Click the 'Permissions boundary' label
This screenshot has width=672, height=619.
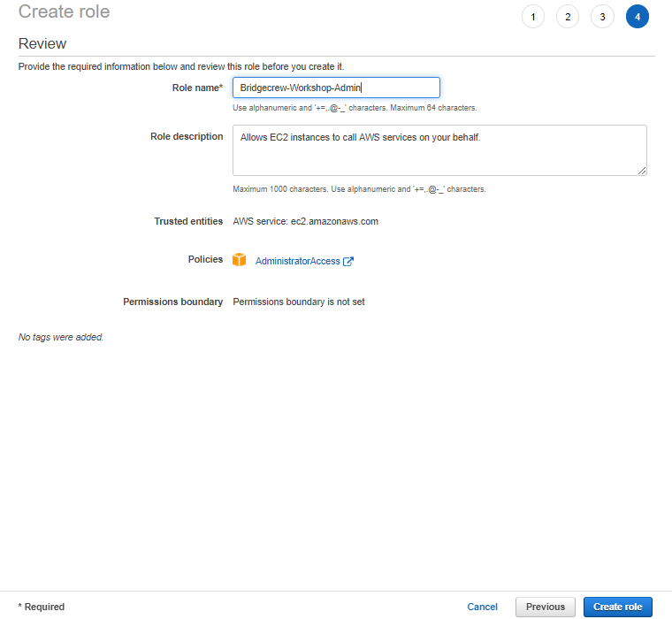tap(172, 302)
